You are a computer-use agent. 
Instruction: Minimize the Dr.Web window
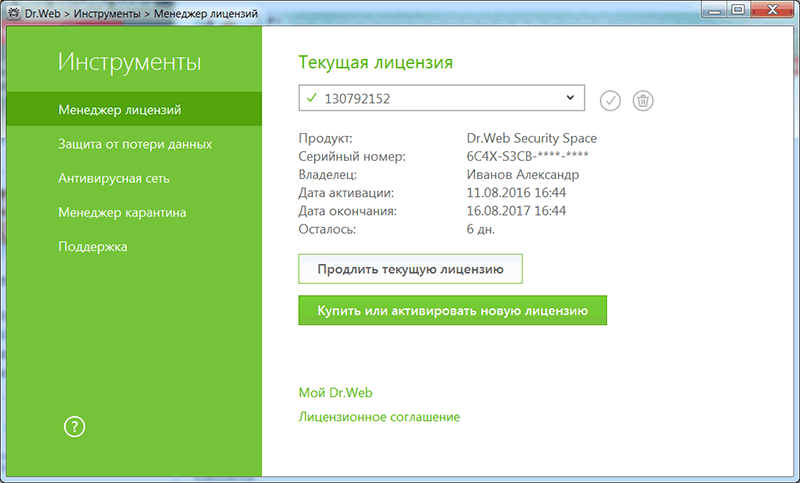coord(714,10)
